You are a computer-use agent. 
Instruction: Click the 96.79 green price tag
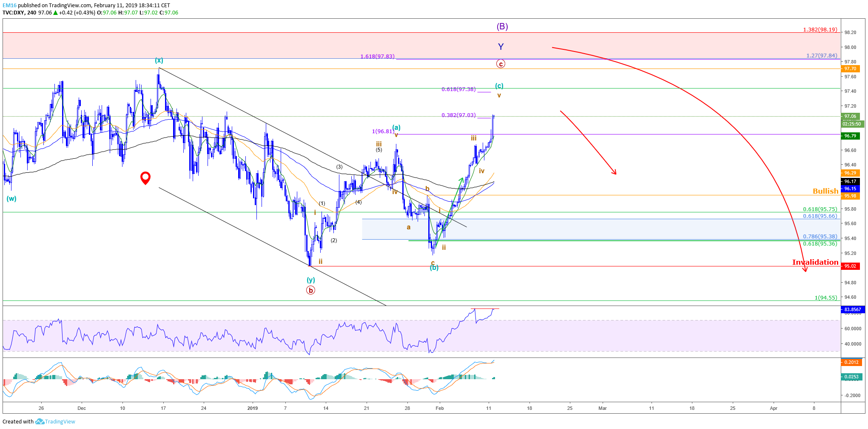click(850, 136)
